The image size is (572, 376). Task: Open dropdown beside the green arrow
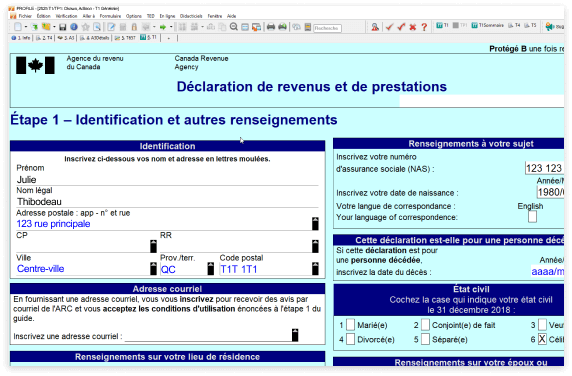point(171,27)
